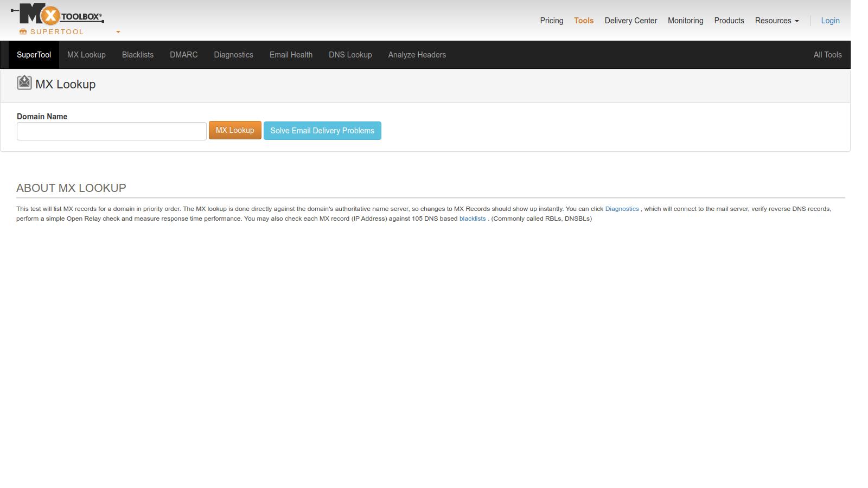Go to the Email Health tab
The height and width of the screenshot is (488, 868).
(x=291, y=55)
